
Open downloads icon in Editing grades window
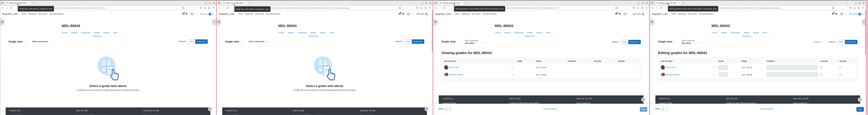point(854,8)
